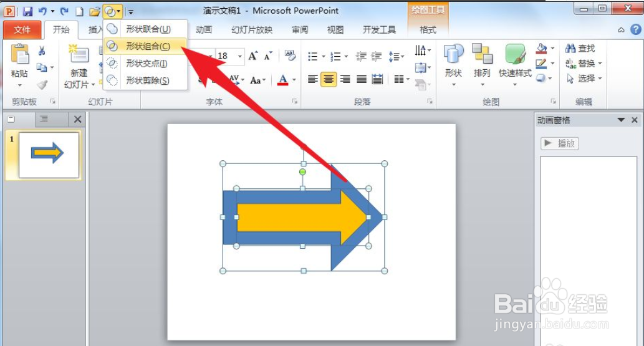This screenshot has height=346, width=644.
Task: Switch to the 审阅 tab
Action: coord(300,29)
